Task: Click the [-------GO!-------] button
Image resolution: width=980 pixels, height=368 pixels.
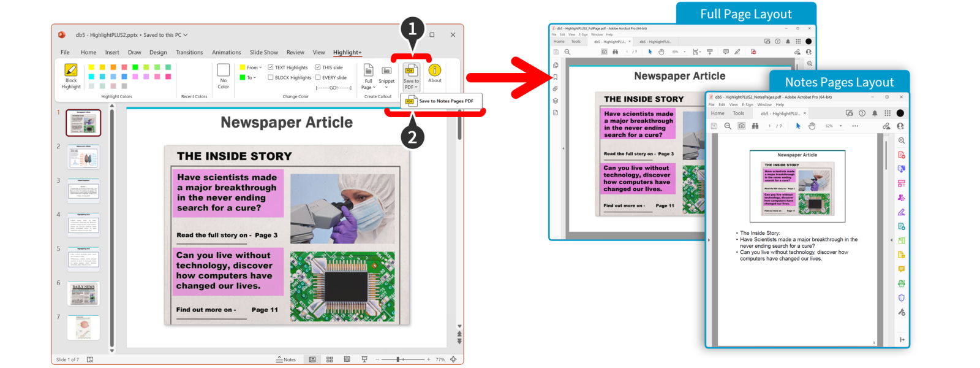Action: click(334, 88)
